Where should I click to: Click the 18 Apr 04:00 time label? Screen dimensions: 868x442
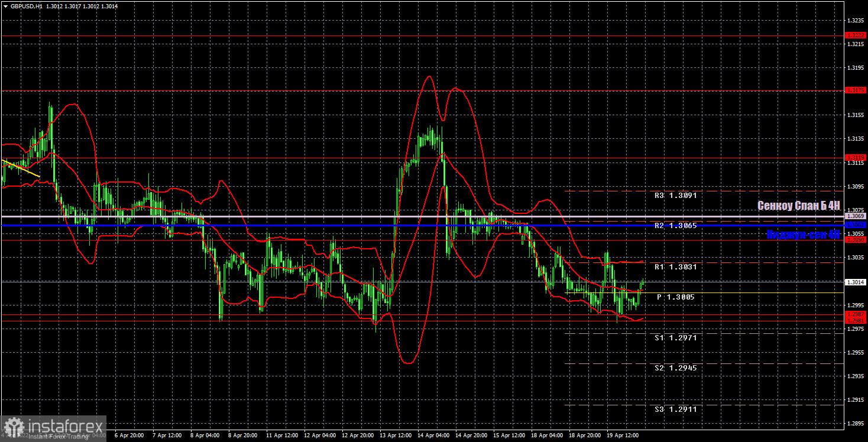click(x=546, y=435)
